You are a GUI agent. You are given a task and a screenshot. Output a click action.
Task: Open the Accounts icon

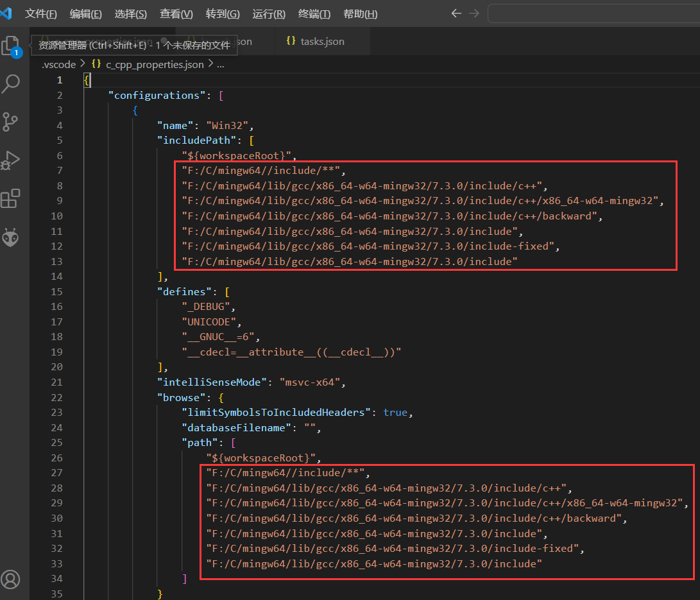click(x=11, y=579)
